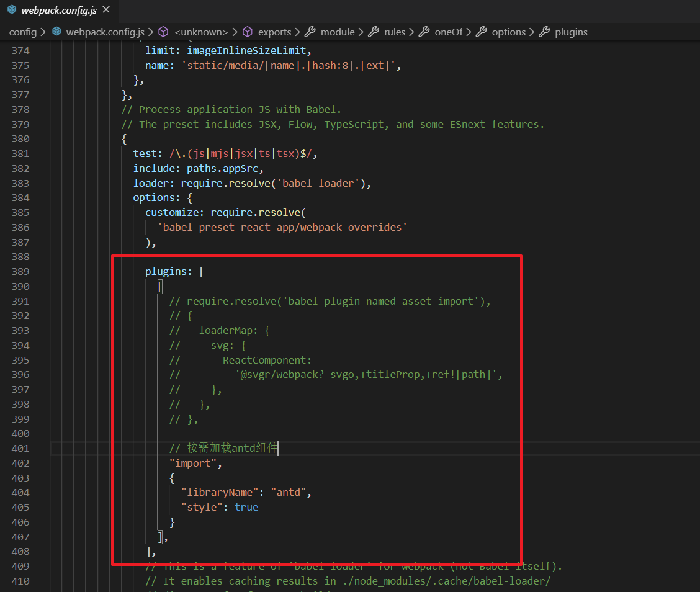Click line number 380 in gutter

tap(20, 139)
